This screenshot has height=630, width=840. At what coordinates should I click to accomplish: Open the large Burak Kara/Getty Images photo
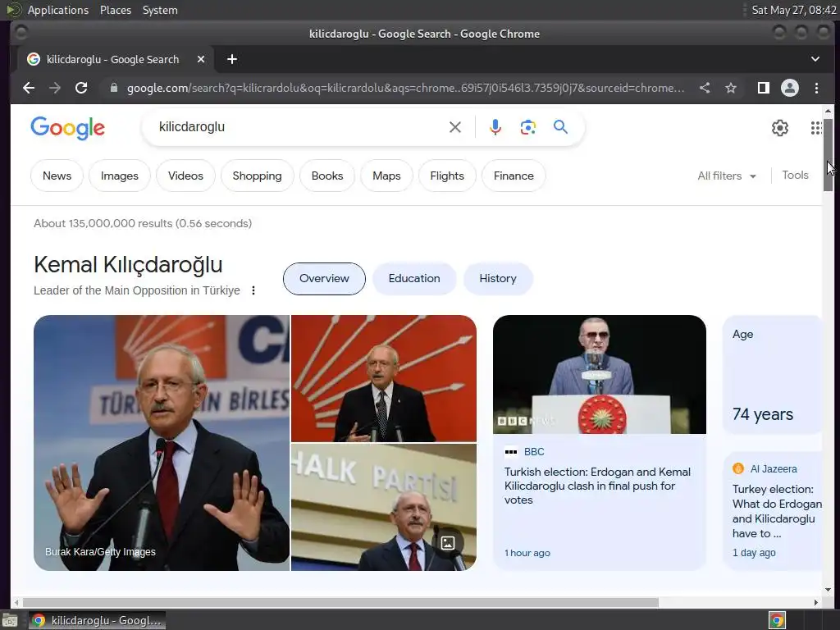pos(162,443)
